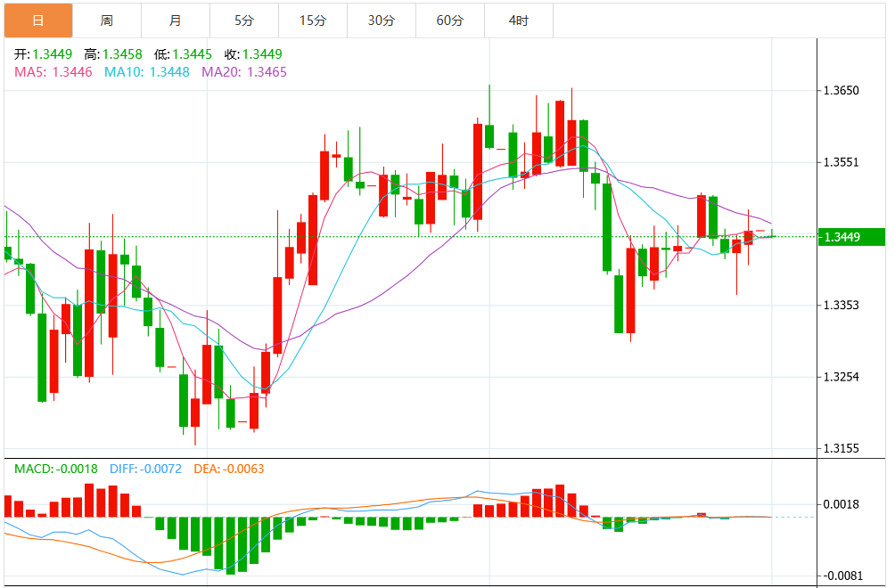Click the 1.3650 price axis label
The height and width of the screenshot is (588, 895).
point(841,91)
